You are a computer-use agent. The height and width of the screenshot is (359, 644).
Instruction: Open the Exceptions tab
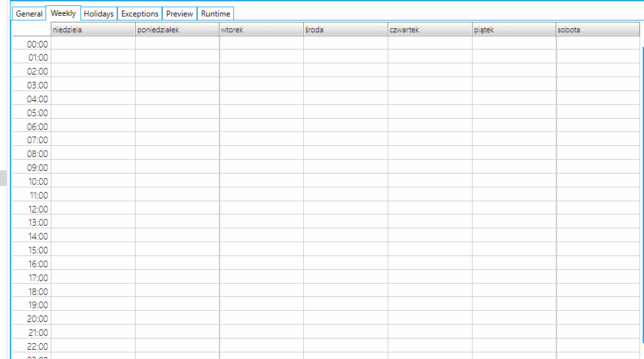click(140, 14)
